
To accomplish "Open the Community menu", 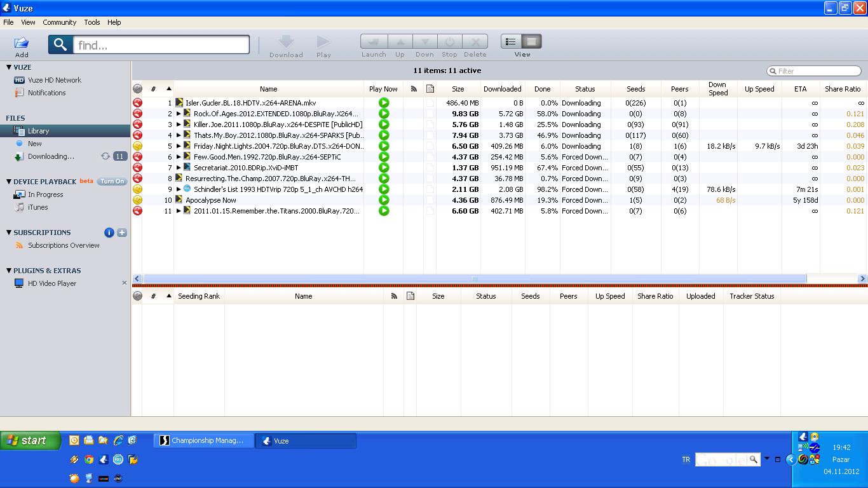I will [x=60, y=22].
